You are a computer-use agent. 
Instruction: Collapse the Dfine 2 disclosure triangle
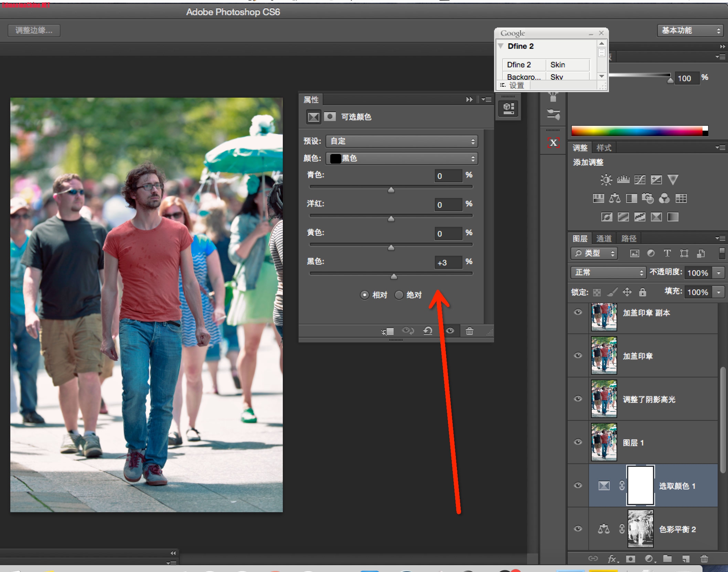click(501, 46)
